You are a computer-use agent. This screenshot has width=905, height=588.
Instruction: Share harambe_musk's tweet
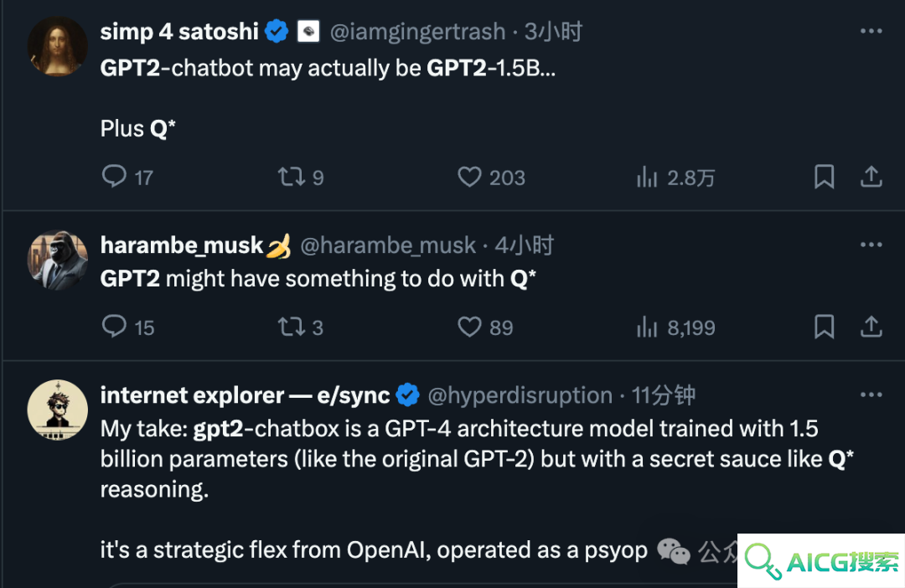pyautogui.click(x=871, y=327)
